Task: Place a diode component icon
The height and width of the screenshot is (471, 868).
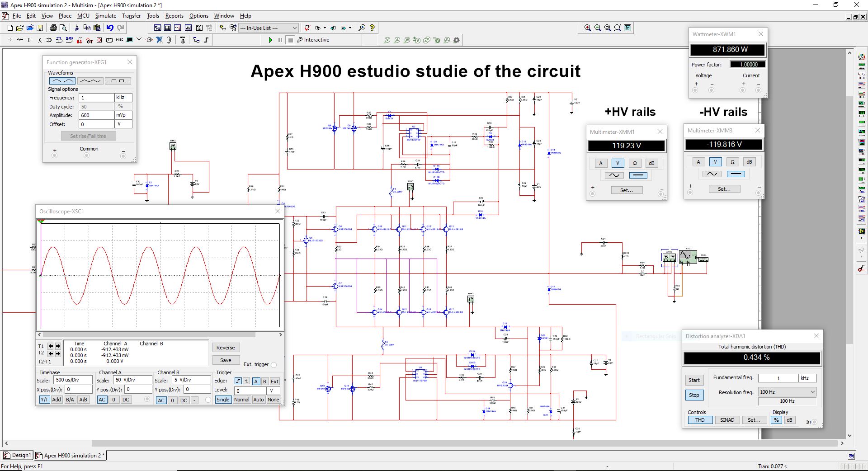Action: click(30, 40)
